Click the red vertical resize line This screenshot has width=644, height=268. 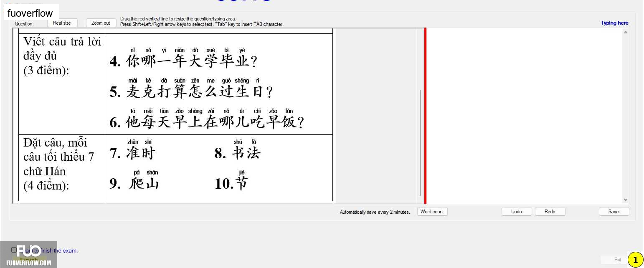tap(425, 116)
